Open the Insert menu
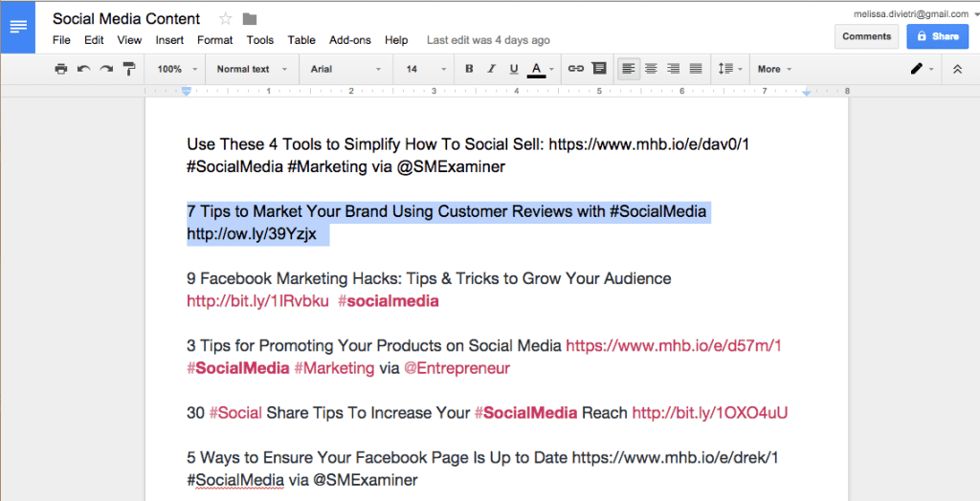The width and height of the screenshot is (980, 501). coord(169,40)
